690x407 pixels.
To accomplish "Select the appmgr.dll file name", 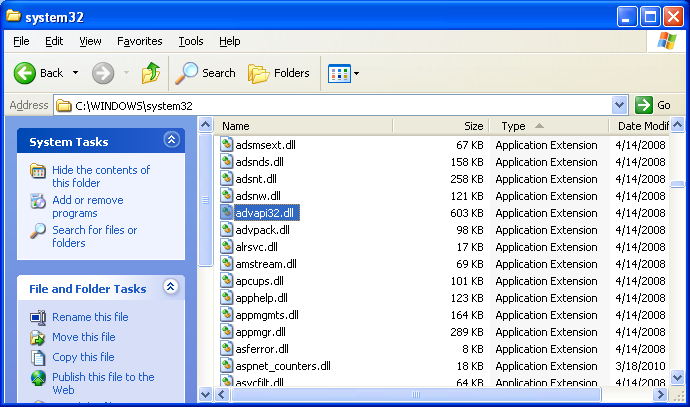I will coord(261,332).
